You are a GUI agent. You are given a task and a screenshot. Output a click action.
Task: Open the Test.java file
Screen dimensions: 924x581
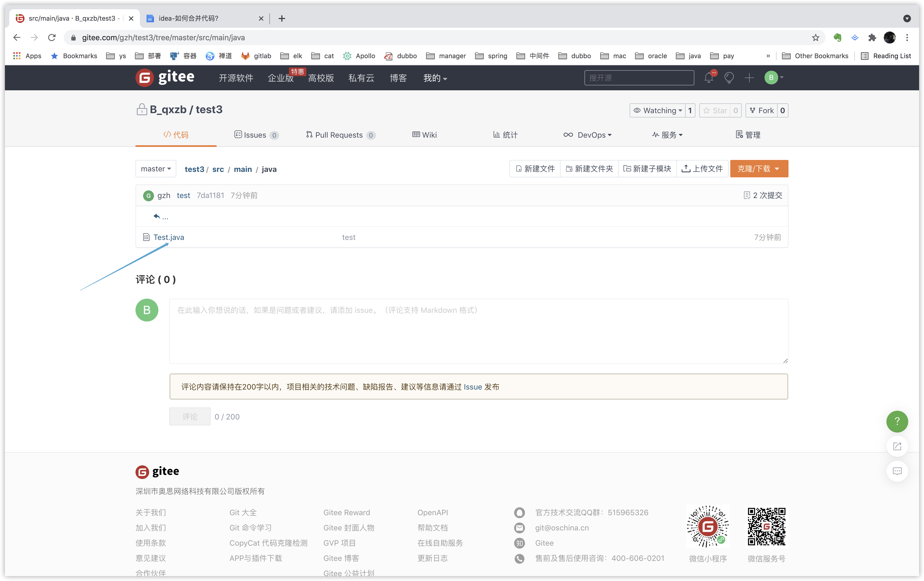[x=168, y=237]
